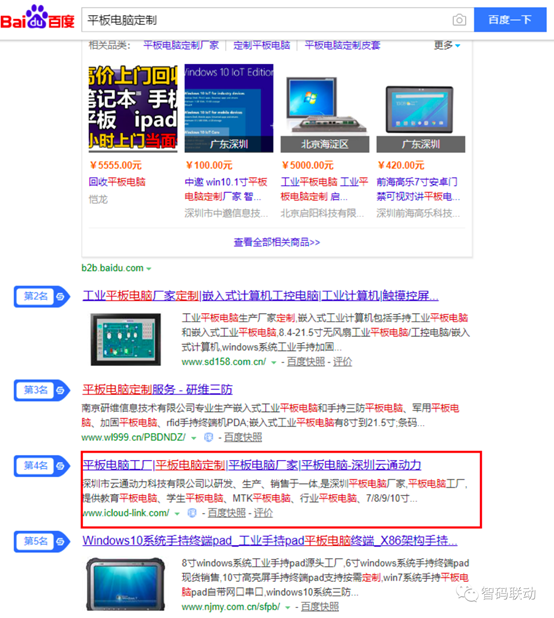The height and width of the screenshot is (618, 554).
Task: Open the rugged tablet thumbnail for njmy result
Action: (126, 584)
